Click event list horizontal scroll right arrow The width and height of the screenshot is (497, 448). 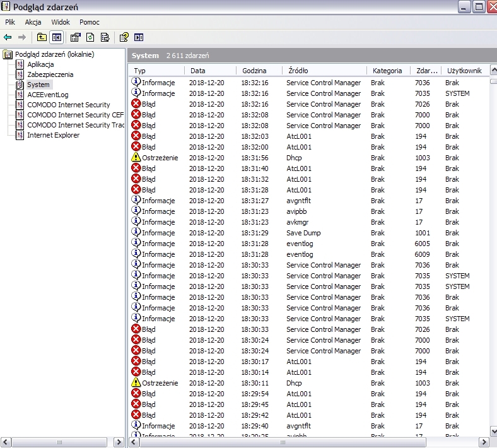pos(484,442)
